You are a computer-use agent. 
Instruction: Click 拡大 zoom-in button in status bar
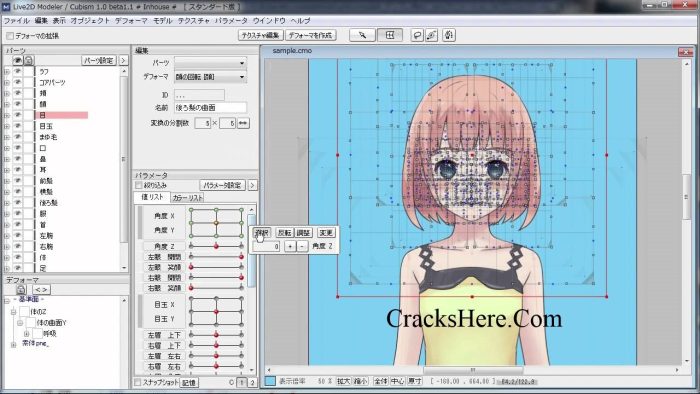coord(343,381)
